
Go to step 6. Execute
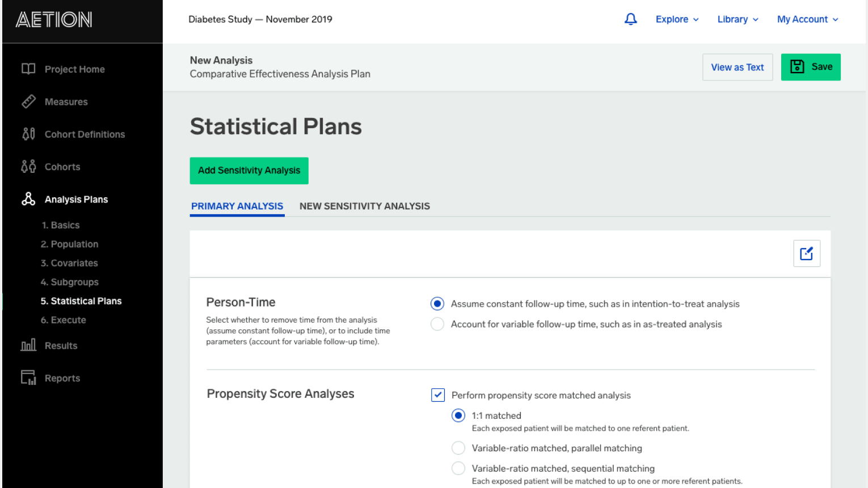coord(63,320)
